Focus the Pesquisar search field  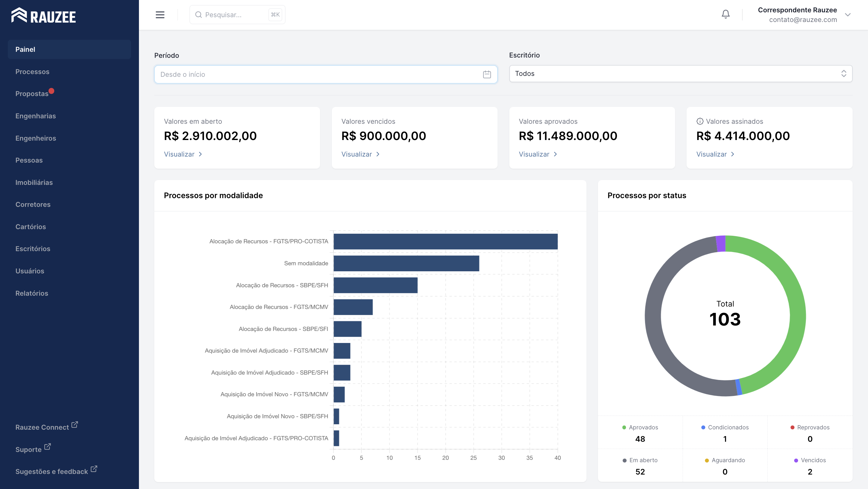tap(237, 15)
